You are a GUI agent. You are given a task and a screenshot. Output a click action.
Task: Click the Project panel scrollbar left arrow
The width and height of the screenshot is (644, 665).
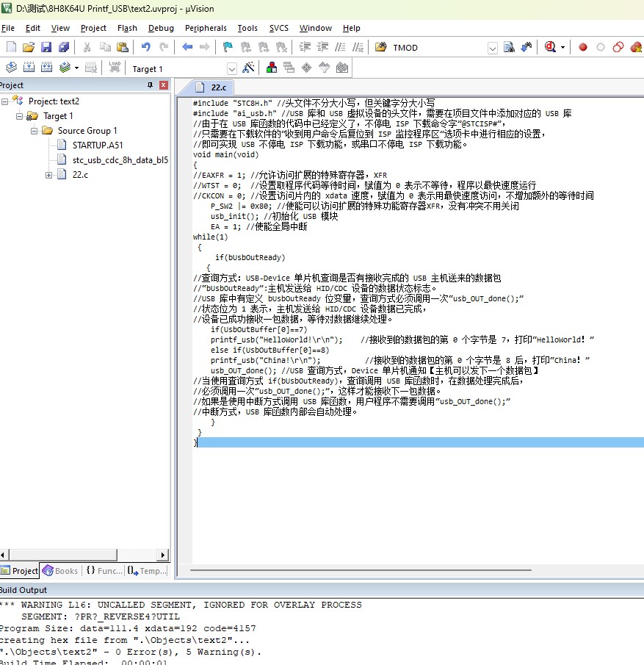coord(4,555)
